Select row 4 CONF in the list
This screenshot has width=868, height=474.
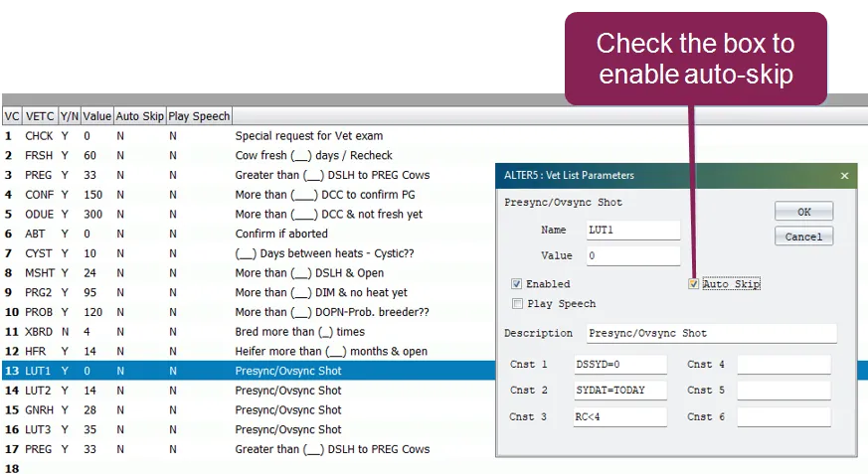tap(248, 195)
